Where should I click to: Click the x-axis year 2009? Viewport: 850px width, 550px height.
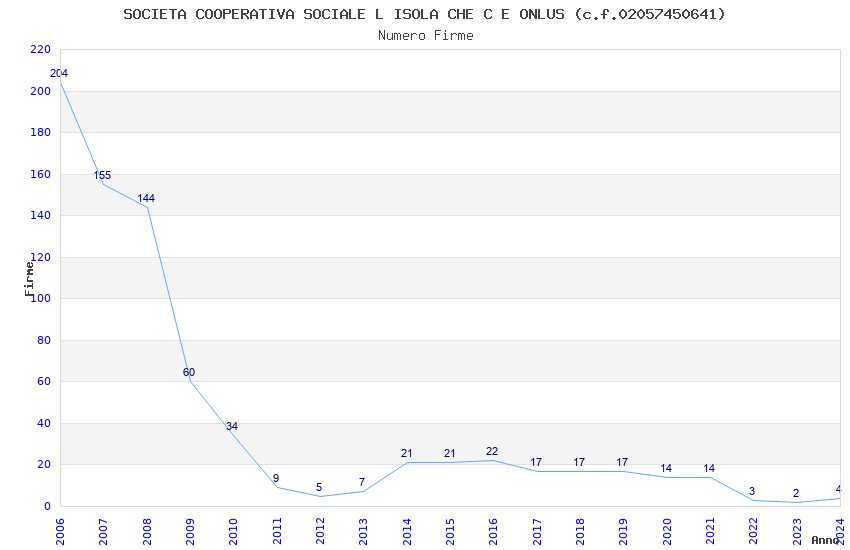click(190, 532)
